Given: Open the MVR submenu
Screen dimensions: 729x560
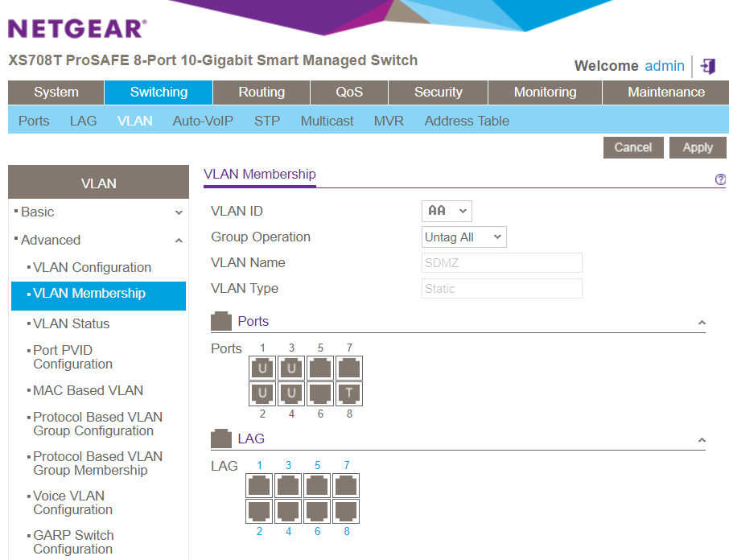Looking at the screenshot, I should [x=389, y=121].
